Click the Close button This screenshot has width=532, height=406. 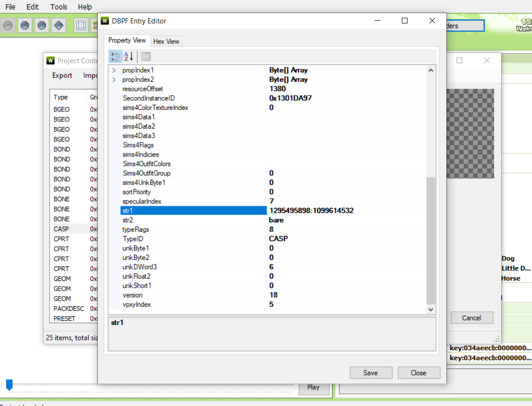coord(419,373)
